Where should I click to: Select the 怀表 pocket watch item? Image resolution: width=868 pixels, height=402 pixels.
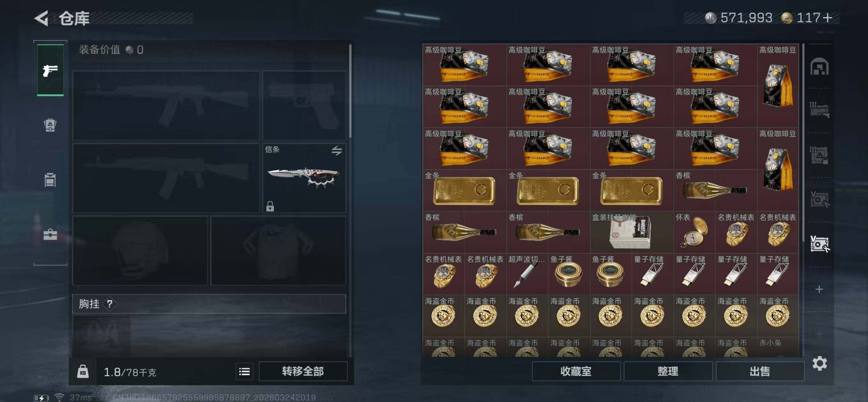point(694,232)
